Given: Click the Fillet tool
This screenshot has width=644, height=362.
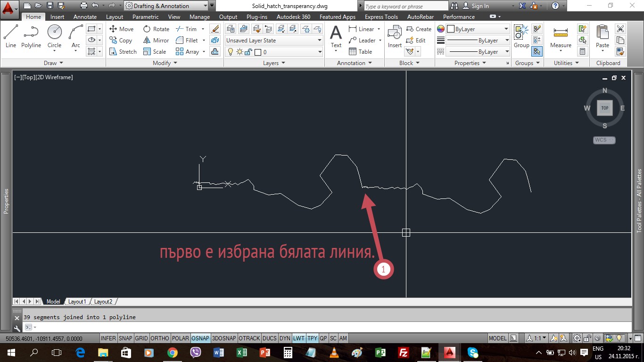Looking at the screenshot, I should [x=187, y=41].
